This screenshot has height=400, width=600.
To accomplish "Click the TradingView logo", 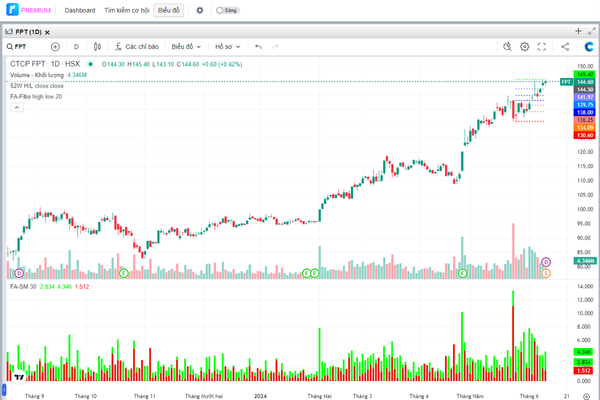I will pyautogui.click(x=19, y=377).
